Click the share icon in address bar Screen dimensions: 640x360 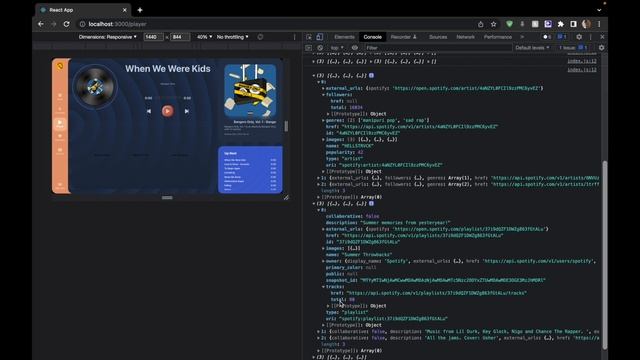click(x=481, y=24)
